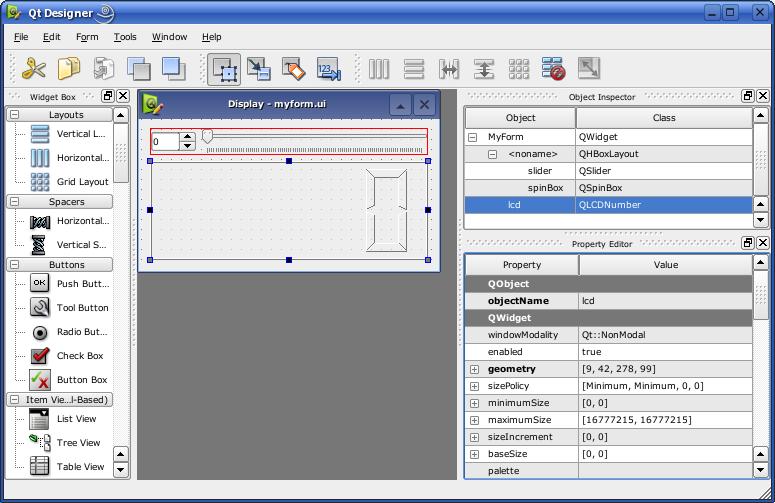Collapse MyForm node in Object Inspector
Image resolution: width=775 pixels, height=503 pixels.
473,137
